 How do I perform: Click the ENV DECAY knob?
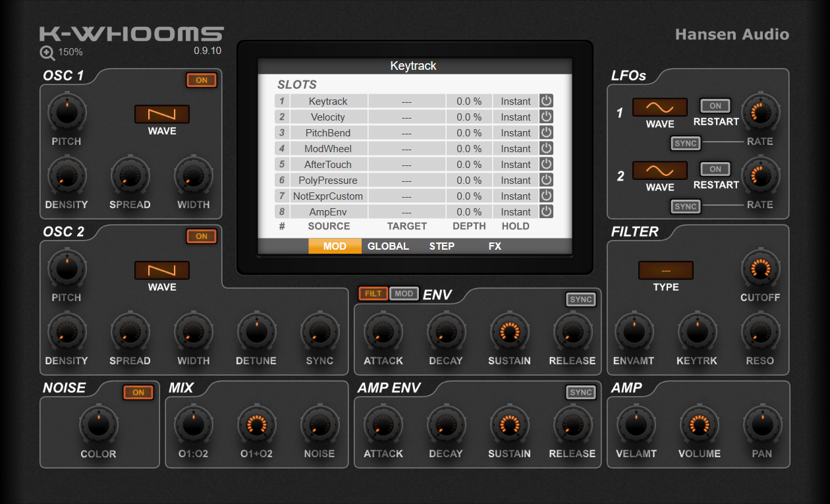pos(446,332)
